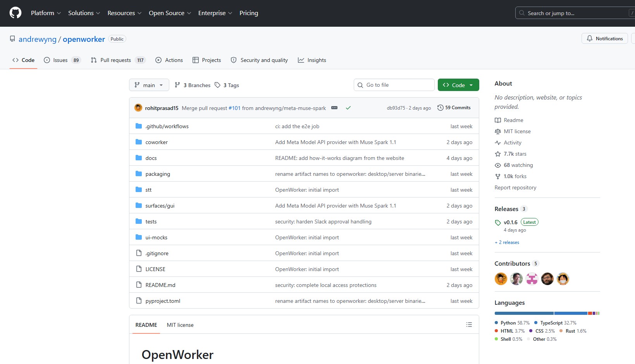
Task: Open the Platform menu
Action: [x=46, y=13]
